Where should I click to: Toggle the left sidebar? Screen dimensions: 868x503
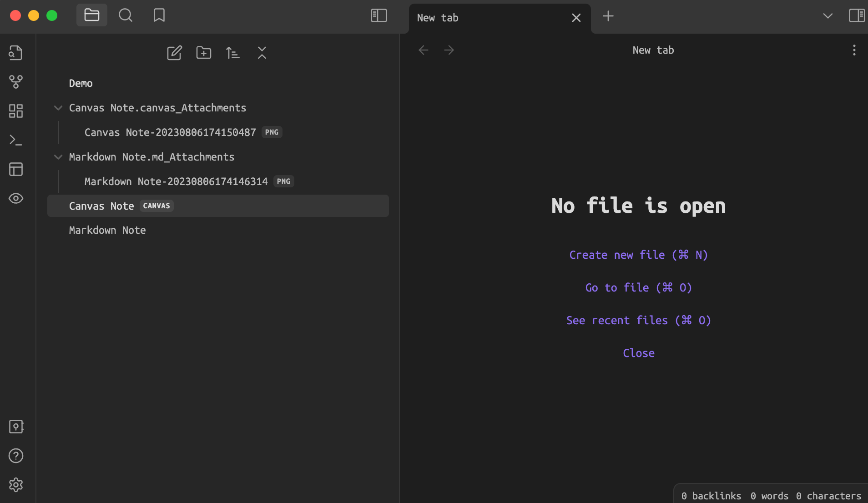pyautogui.click(x=378, y=15)
